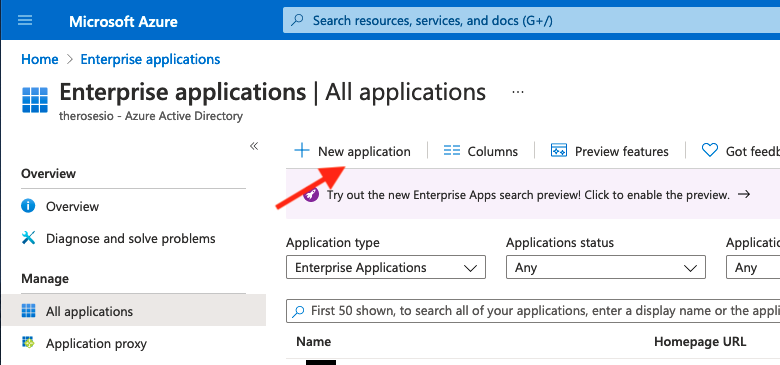Sort by Name column header
780x365 pixels.
click(x=313, y=342)
